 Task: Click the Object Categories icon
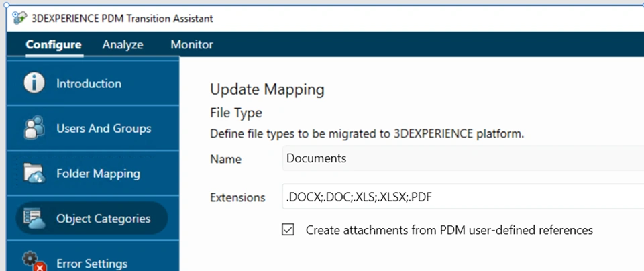click(34, 218)
